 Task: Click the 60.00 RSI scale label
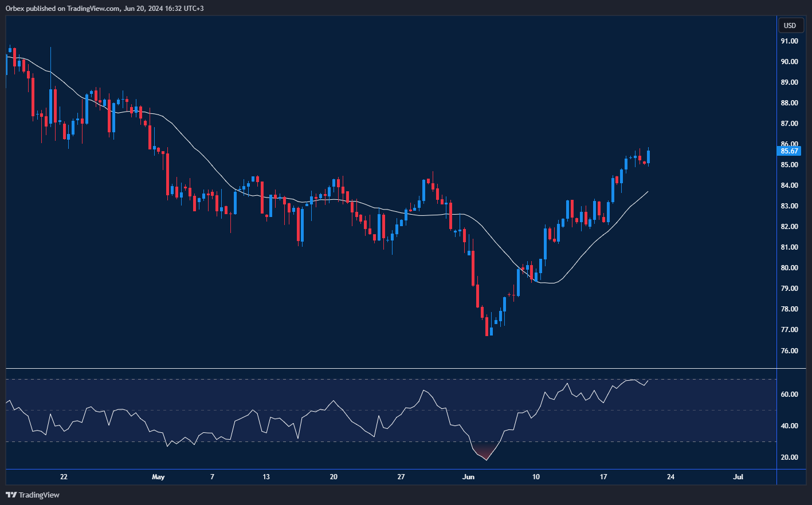(789, 394)
